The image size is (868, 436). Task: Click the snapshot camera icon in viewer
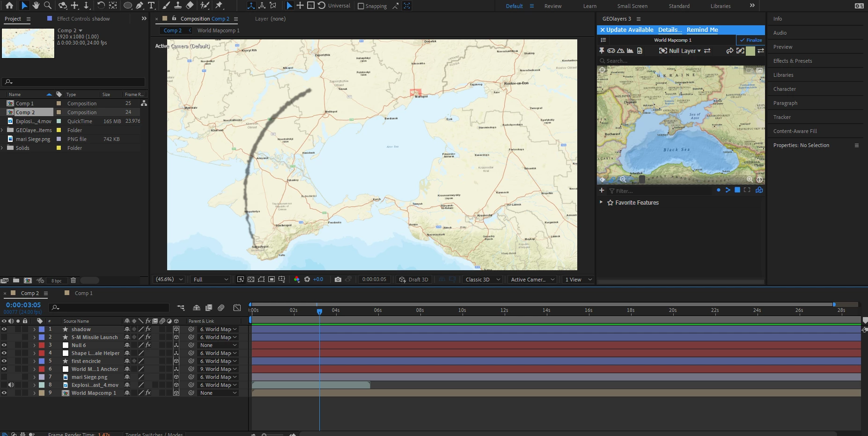coord(338,280)
